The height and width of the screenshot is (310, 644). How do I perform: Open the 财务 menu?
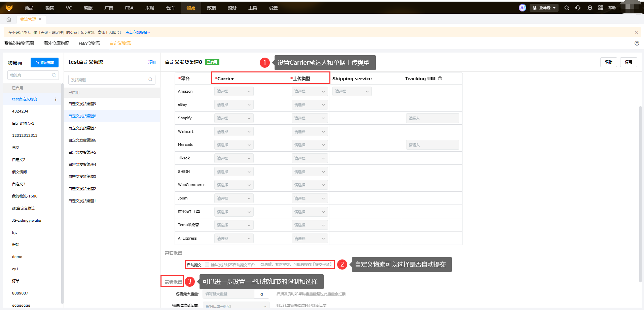pyautogui.click(x=232, y=8)
